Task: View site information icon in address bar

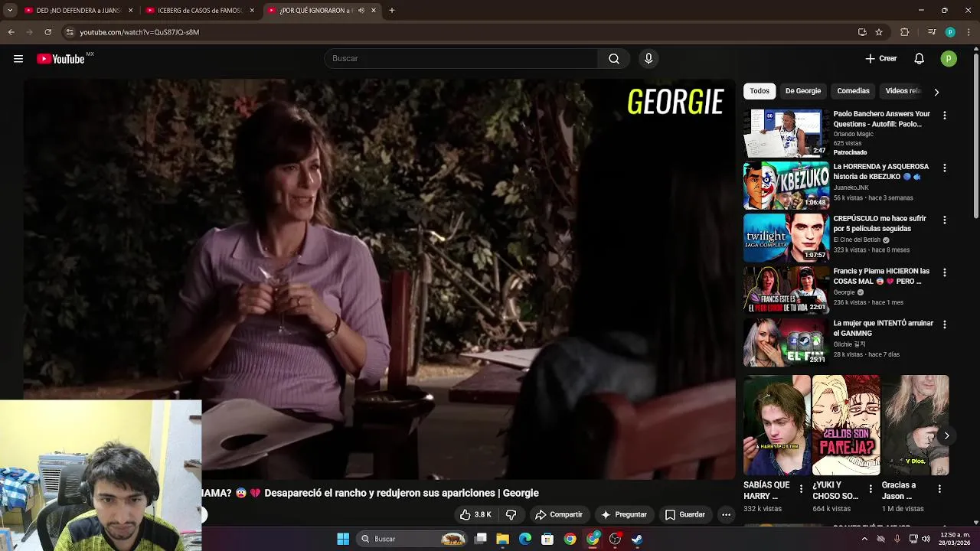Action: [x=70, y=32]
